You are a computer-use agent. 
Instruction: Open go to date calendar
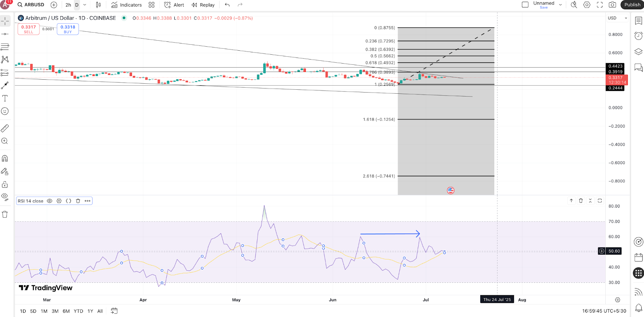coord(114,311)
